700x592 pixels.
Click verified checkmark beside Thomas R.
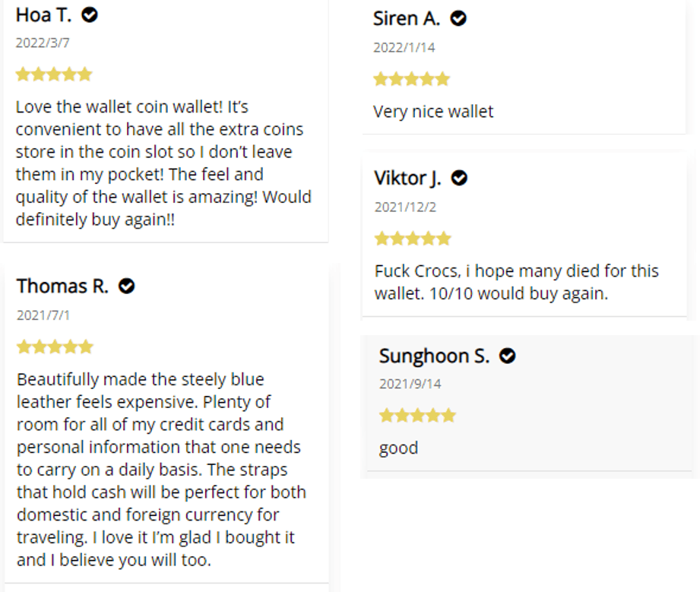[127, 287]
